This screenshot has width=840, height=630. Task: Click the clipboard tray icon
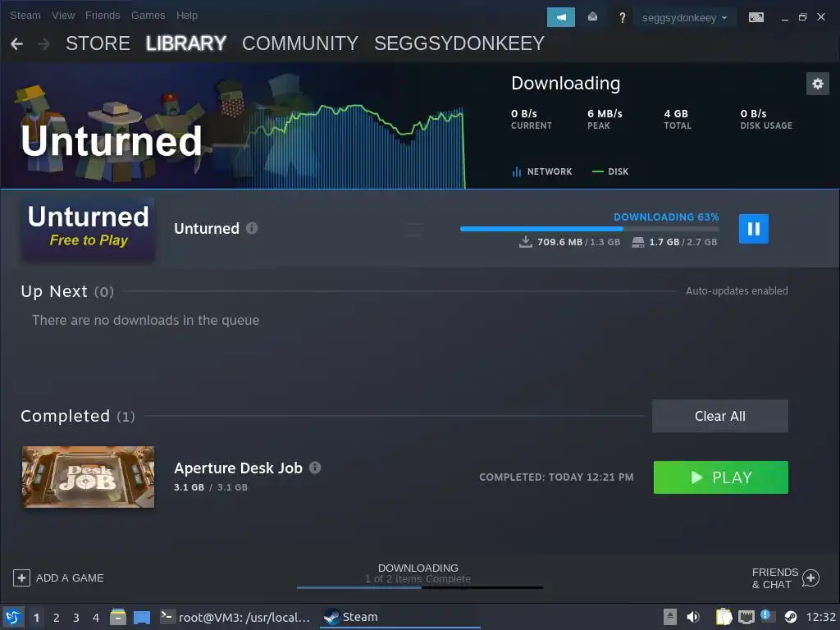click(x=724, y=617)
